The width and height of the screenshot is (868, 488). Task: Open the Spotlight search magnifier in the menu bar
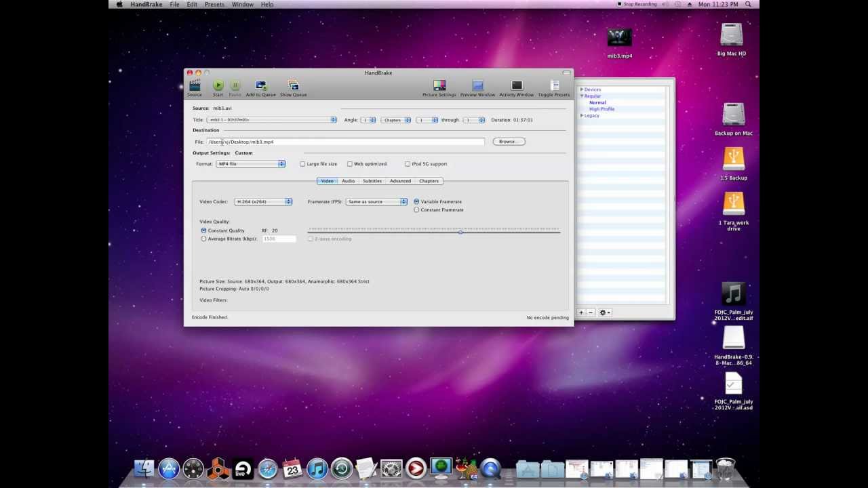pyautogui.click(x=748, y=4)
